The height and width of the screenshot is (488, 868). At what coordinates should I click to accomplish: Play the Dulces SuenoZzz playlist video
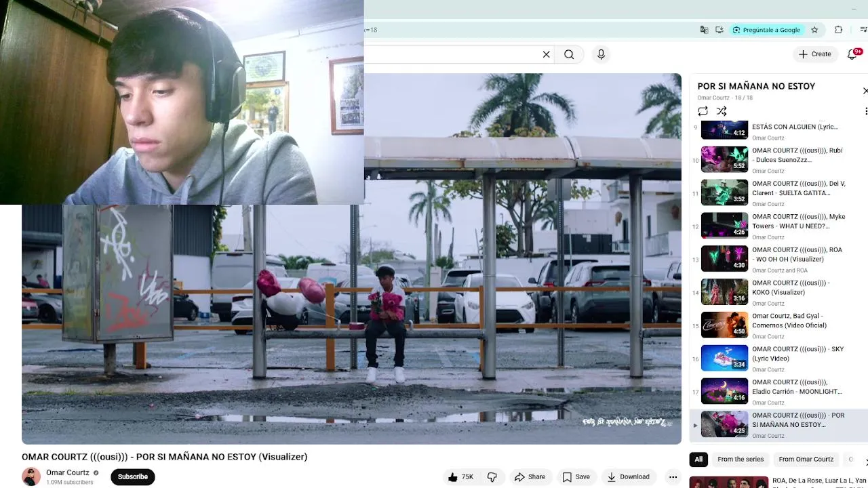point(778,159)
